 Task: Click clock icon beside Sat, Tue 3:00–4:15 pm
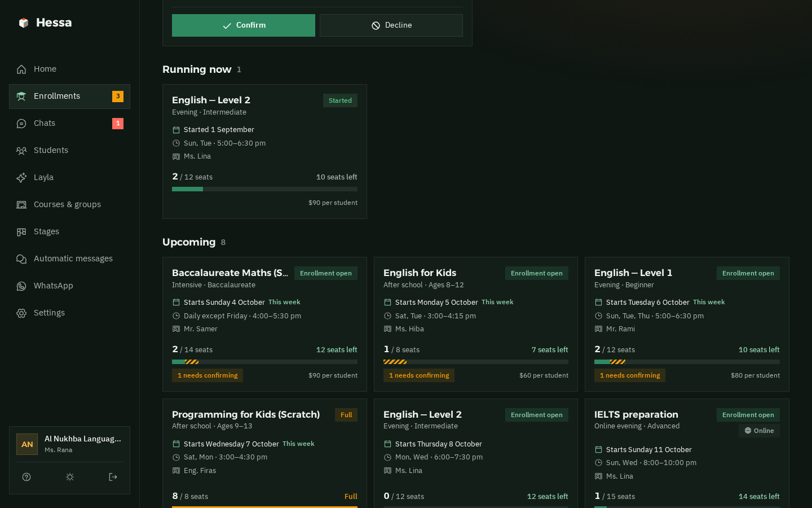pyautogui.click(x=387, y=316)
